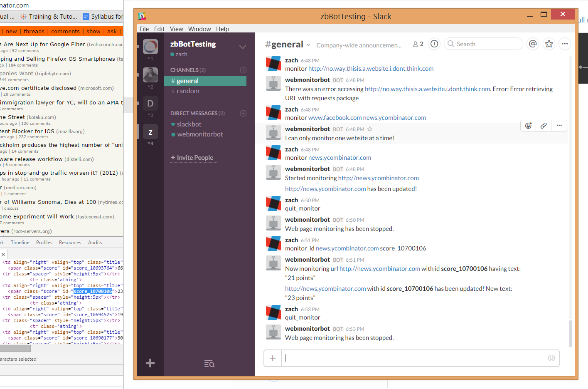
Task: Click highlighted score_10700106 id in dev tools
Action: click(x=93, y=291)
